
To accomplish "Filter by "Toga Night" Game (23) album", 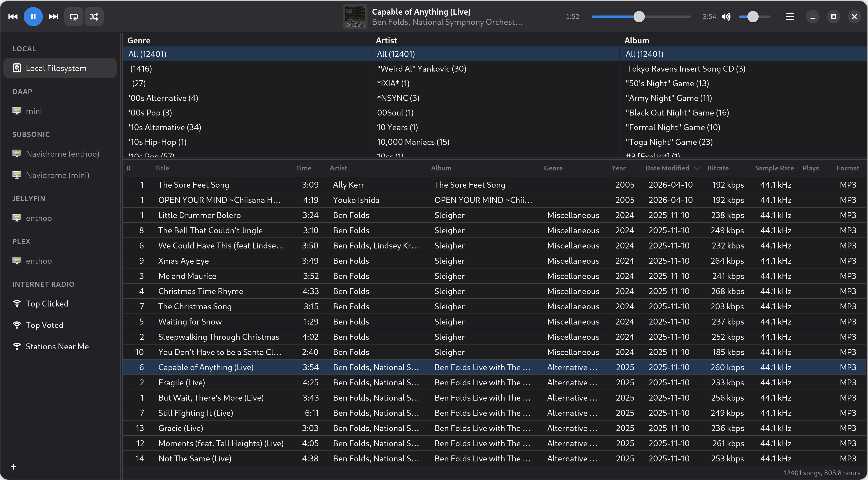I will pos(744,142).
